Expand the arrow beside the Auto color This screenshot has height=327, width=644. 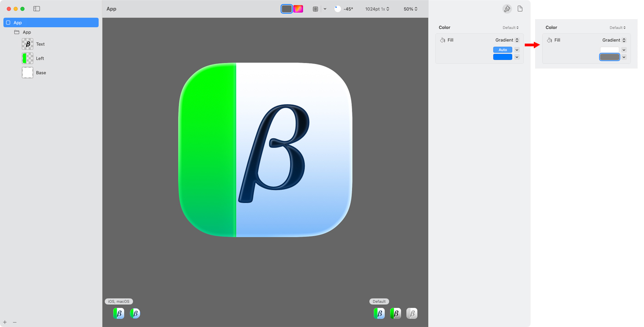tap(517, 50)
